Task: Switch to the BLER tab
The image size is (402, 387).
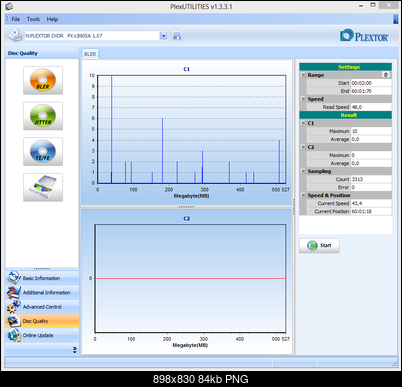Action: coord(90,54)
